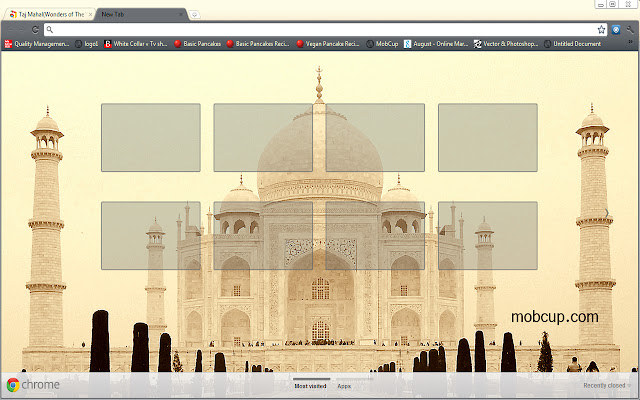The height and width of the screenshot is (400, 640).
Task: Open Vegan Pancake Reci... bookmark
Action: (x=328, y=44)
